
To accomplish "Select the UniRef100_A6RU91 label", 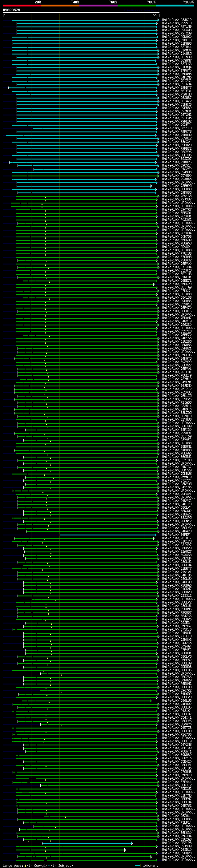I will (177, 653).
